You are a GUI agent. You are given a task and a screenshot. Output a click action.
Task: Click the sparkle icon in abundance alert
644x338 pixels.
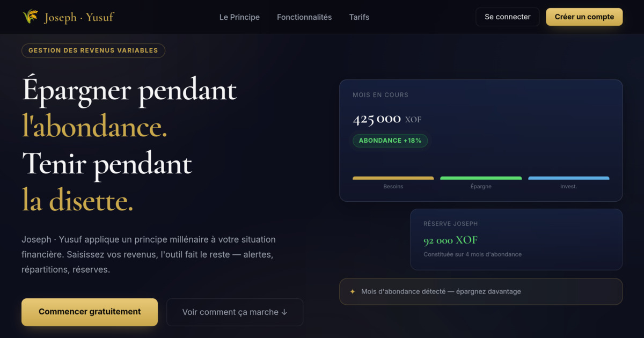(353, 292)
